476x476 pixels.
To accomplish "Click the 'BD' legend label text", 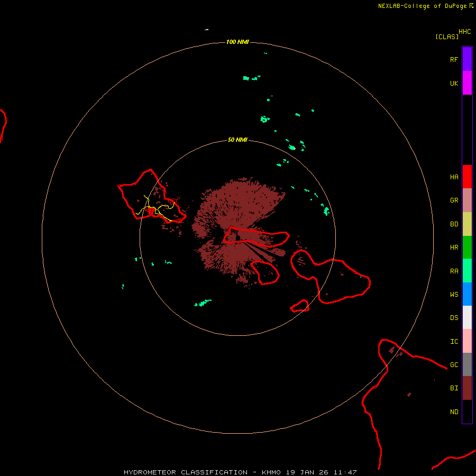I will 454,224.
